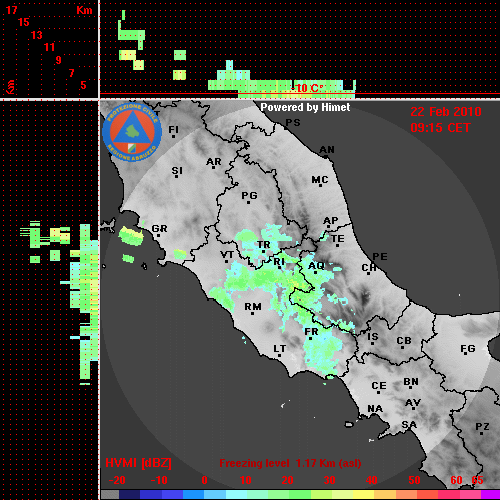Click the time '09:15 CET'
This screenshot has width=500, height=500.
(440, 128)
